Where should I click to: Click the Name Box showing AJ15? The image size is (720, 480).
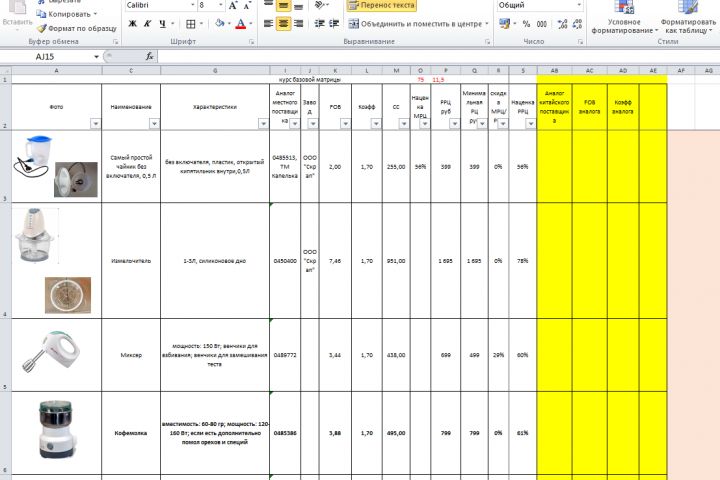[x=46, y=56]
